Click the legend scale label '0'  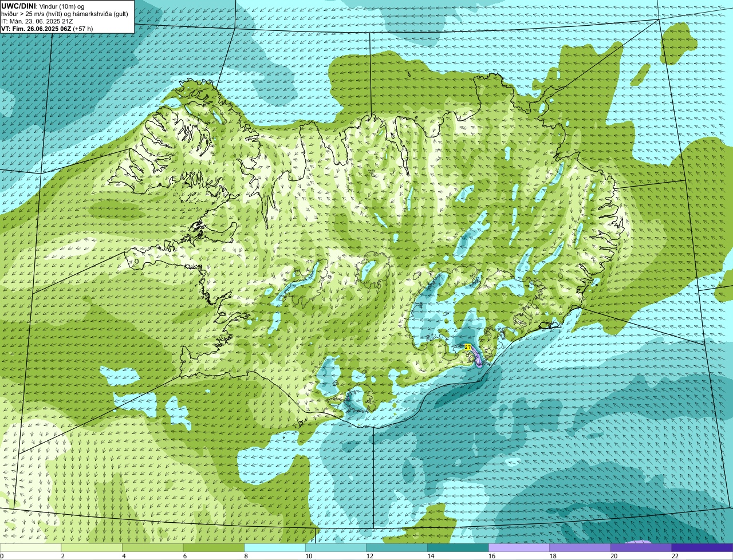pos(2,556)
